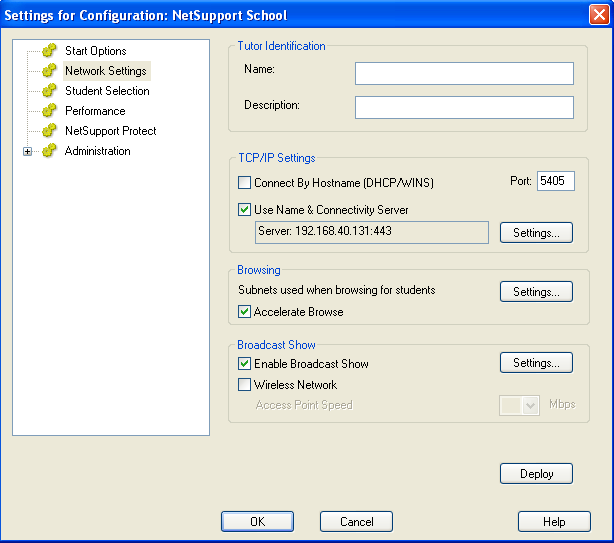614x543 pixels.
Task: Enable Connect By Hostname (DHCP/WINS)
Action: [x=244, y=182]
